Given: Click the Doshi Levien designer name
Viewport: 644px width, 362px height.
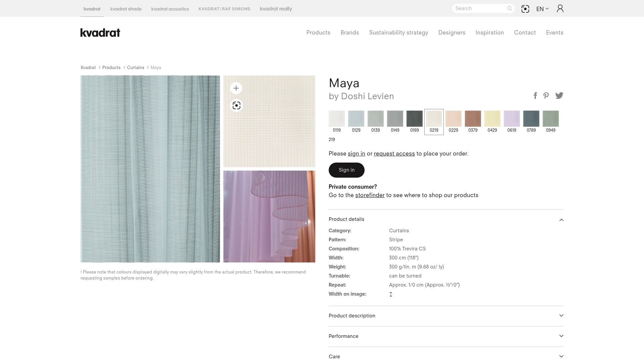Looking at the screenshot, I should pyautogui.click(x=367, y=96).
